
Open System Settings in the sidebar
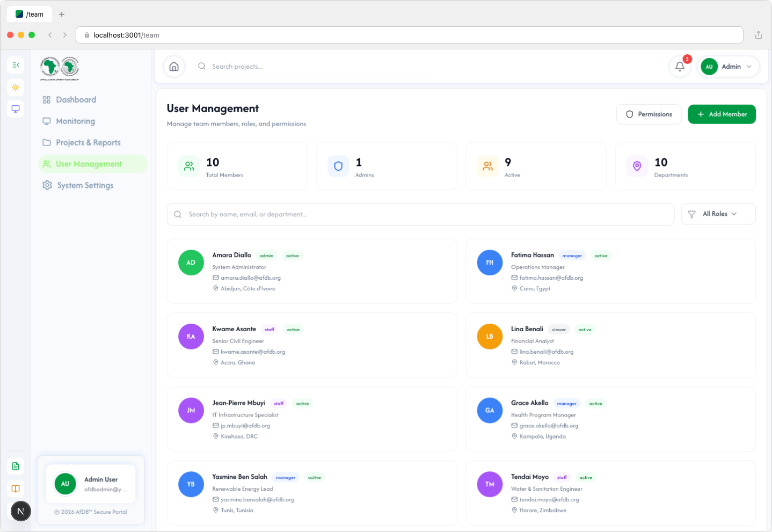(93, 186)
